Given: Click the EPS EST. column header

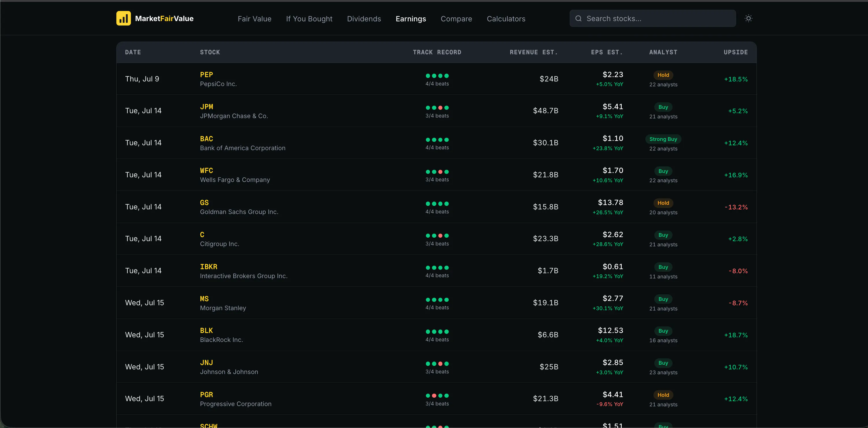Looking at the screenshot, I should click(607, 52).
